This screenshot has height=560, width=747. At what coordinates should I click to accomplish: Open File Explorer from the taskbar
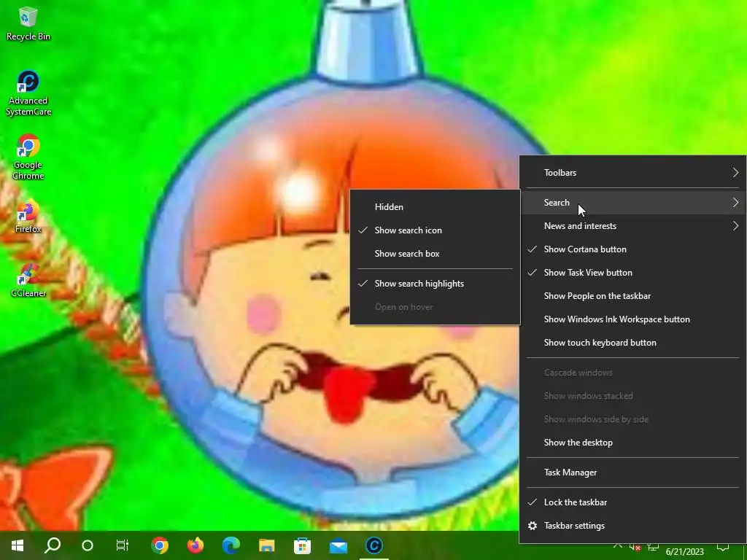(267, 545)
